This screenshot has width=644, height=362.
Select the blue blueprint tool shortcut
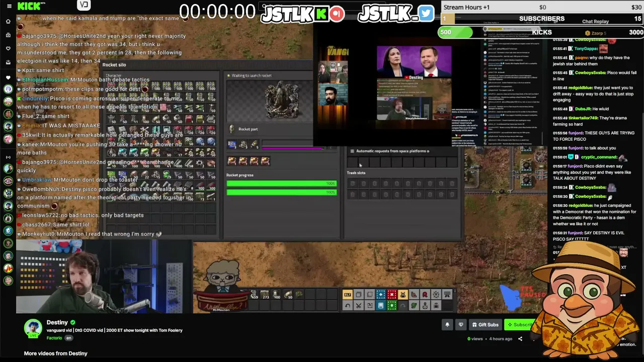point(381,295)
